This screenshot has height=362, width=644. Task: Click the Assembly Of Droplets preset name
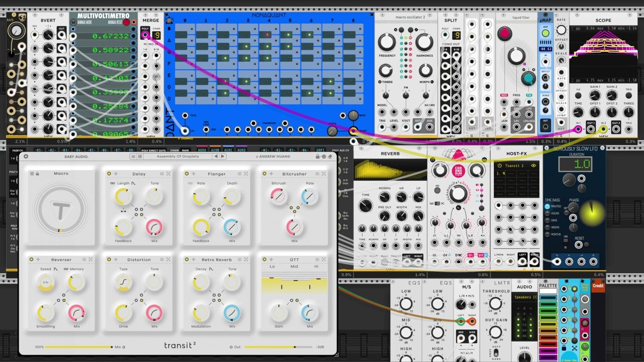(178, 156)
